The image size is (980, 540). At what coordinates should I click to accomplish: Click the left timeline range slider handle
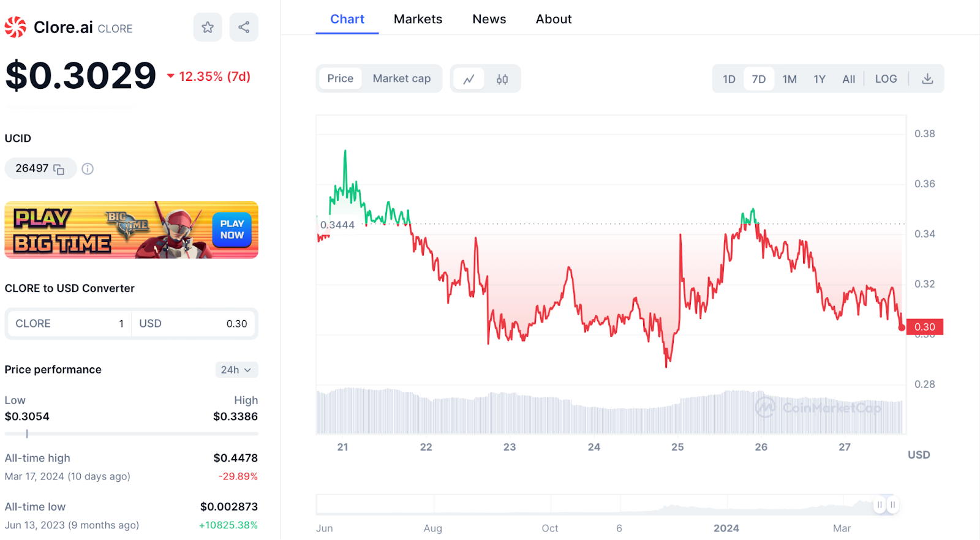click(880, 505)
